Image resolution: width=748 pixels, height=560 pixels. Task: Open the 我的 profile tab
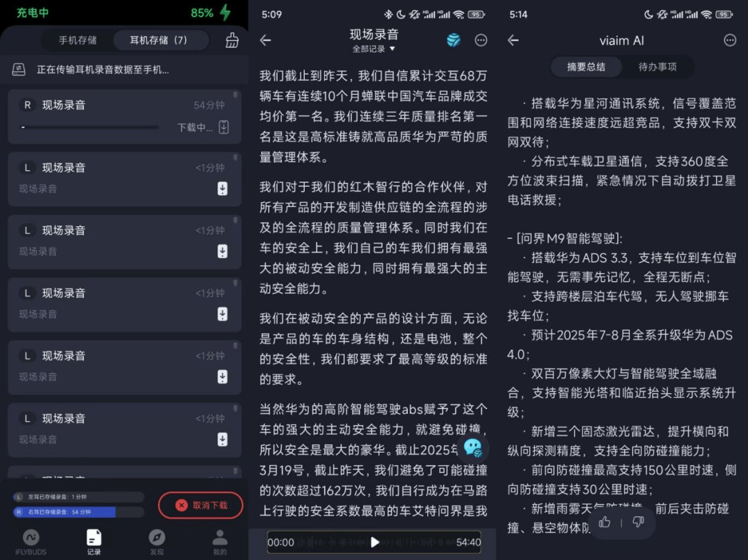click(x=220, y=542)
